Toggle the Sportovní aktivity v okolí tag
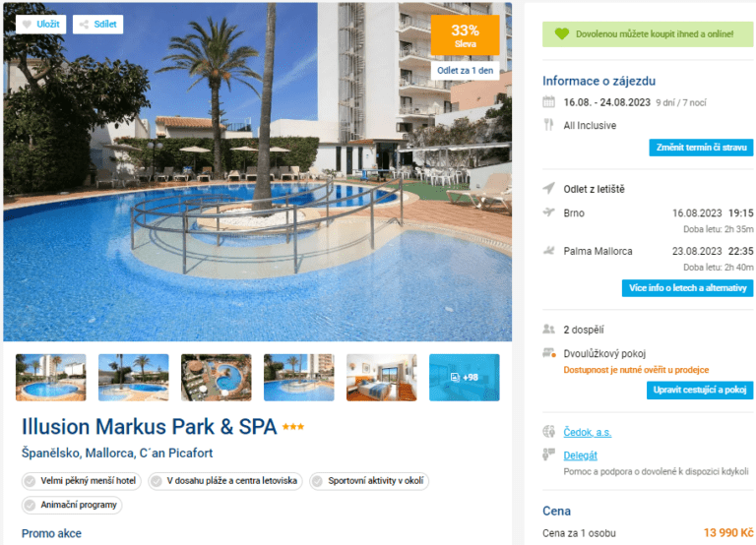The image size is (756, 545). pyautogui.click(x=369, y=480)
